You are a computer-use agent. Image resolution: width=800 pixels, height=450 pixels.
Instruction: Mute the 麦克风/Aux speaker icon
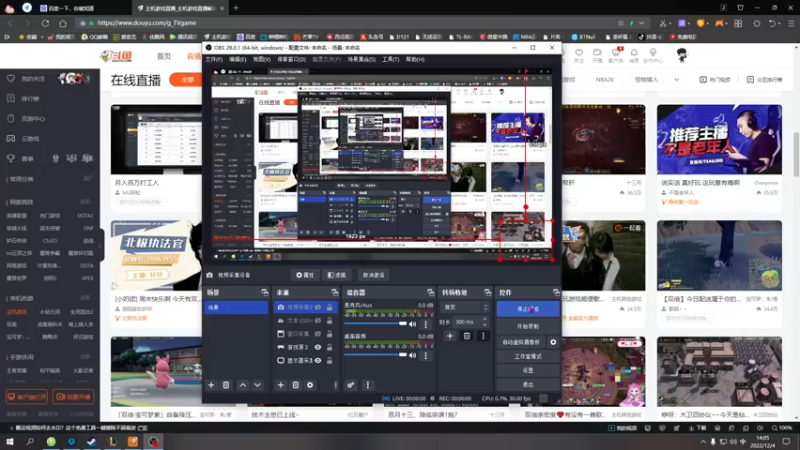[x=412, y=324]
